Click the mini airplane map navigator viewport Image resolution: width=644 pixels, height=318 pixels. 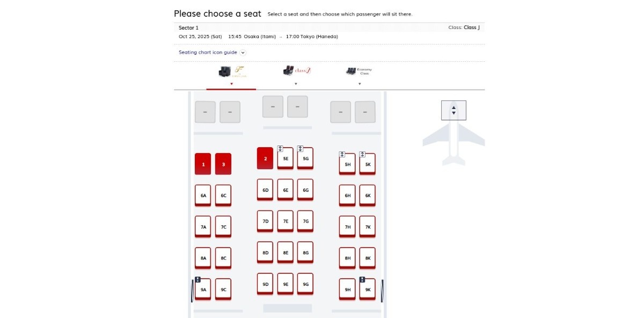click(453, 110)
